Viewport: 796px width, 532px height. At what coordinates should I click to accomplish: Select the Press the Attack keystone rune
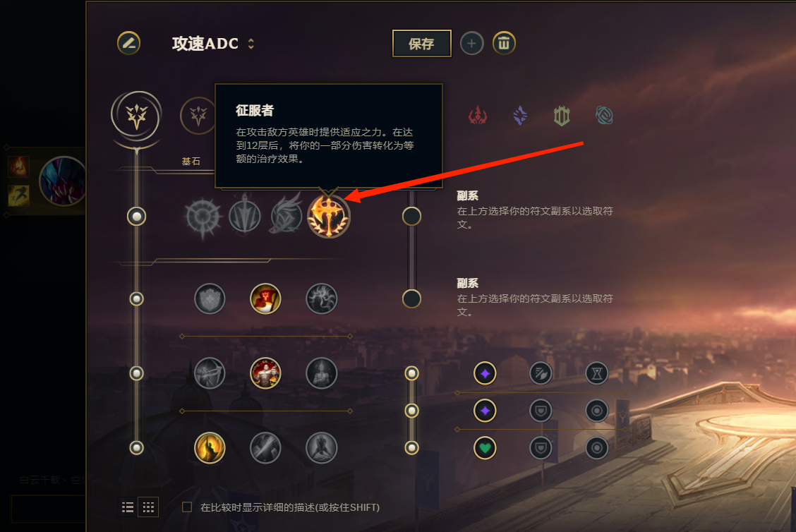click(x=203, y=217)
